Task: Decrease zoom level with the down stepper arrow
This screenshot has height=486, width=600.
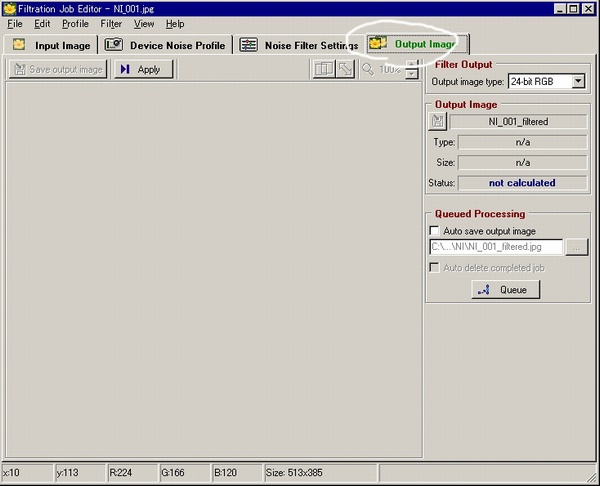Action: pyautogui.click(x=412, y=74)
